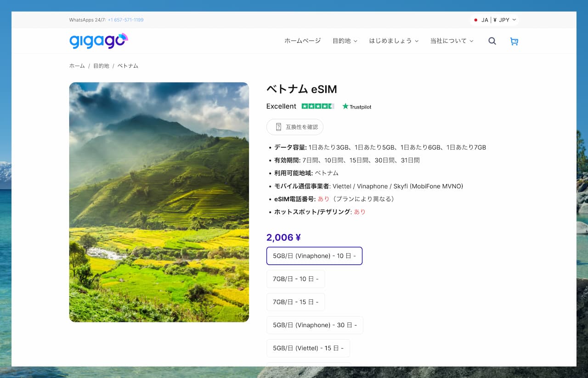Click phone icon in 互換性を確認 button
Viewport: 588px width, 378px height.
point(278,127)
